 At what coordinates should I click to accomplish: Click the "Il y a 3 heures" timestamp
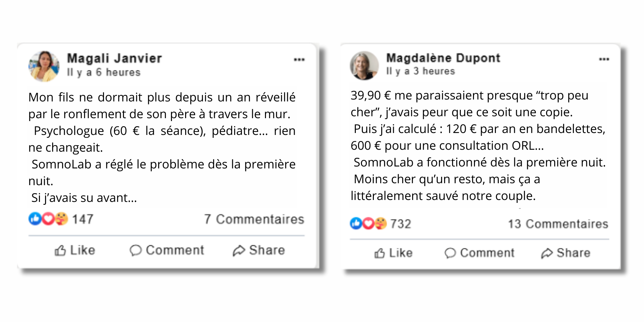click(421, 71)
